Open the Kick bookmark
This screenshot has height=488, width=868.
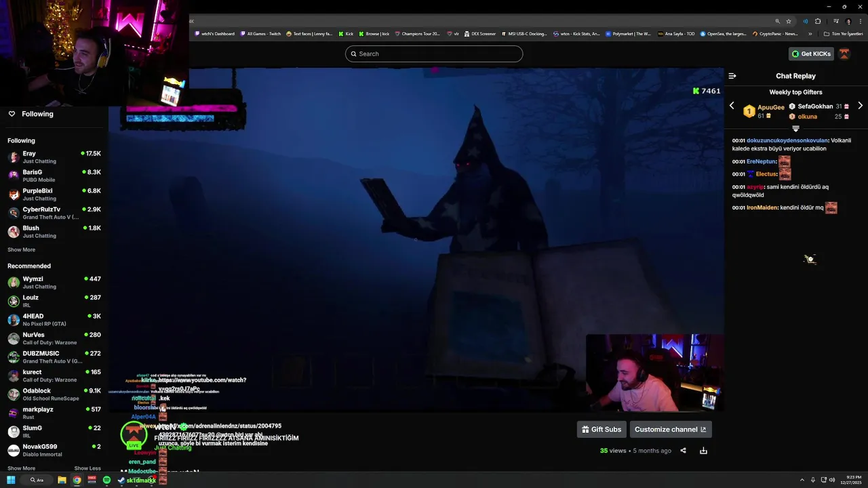(x=347, y=33)
